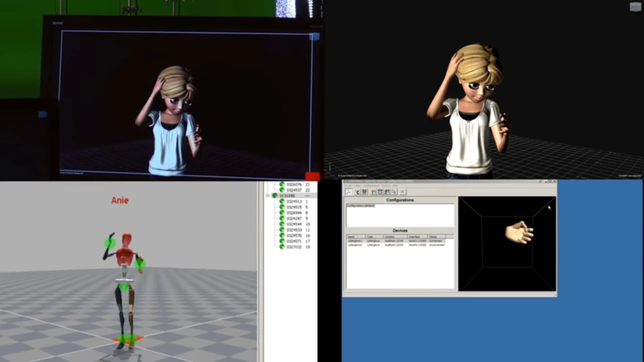
Task: Collapse the highlighted parent node in sensor tree
Action: [x=268, y=196]
